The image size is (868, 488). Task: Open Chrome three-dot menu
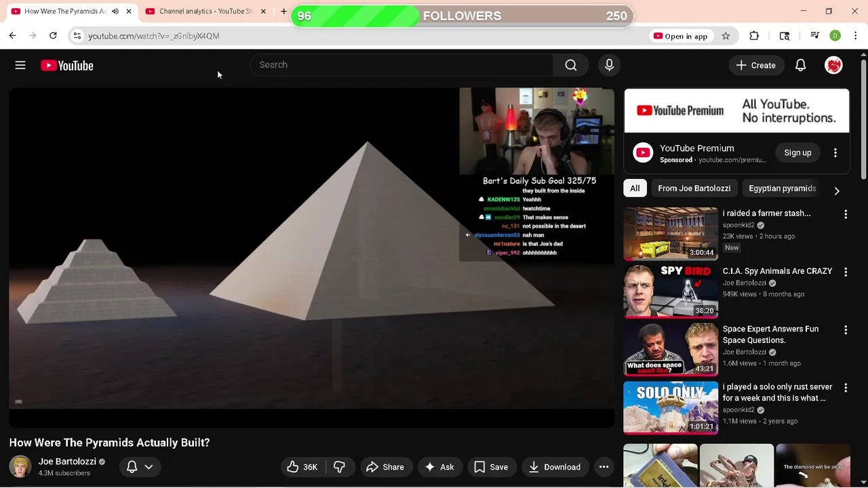(x=855, y=36)
